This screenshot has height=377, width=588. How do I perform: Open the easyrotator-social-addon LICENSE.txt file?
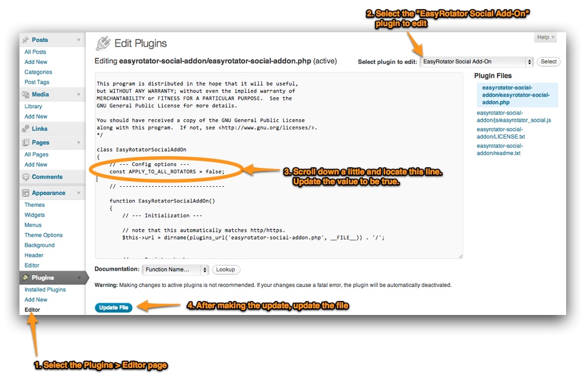coord(502,133)
